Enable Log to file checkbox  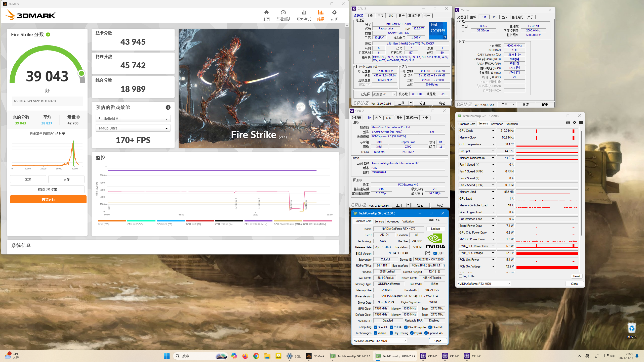click(x=460, y=276)
